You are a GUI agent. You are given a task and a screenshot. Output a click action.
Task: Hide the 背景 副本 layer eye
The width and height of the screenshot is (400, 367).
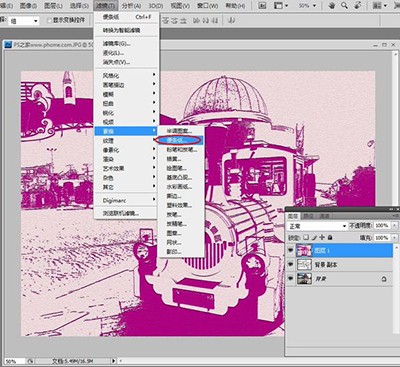point(291,264)
